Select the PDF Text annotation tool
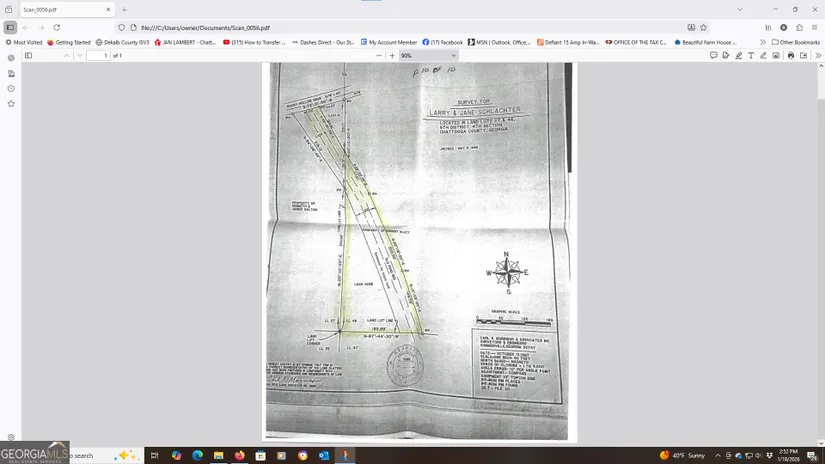This screenshot has width=825, height=464. click(751, 56)
